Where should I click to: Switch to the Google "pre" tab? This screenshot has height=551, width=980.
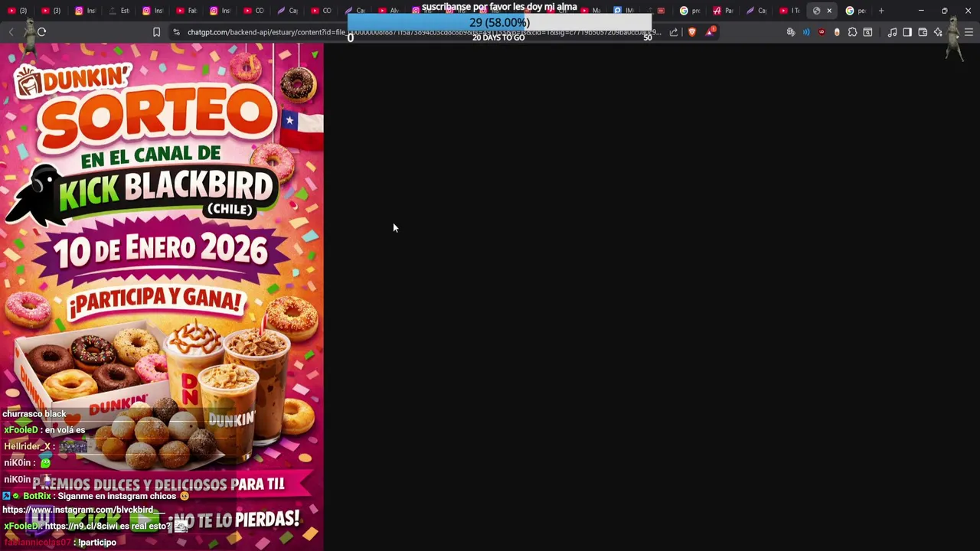click(690, 11)
